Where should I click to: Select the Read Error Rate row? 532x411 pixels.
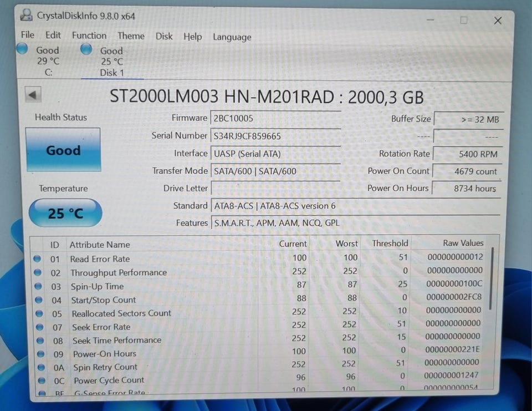click(x=259, y=258)
